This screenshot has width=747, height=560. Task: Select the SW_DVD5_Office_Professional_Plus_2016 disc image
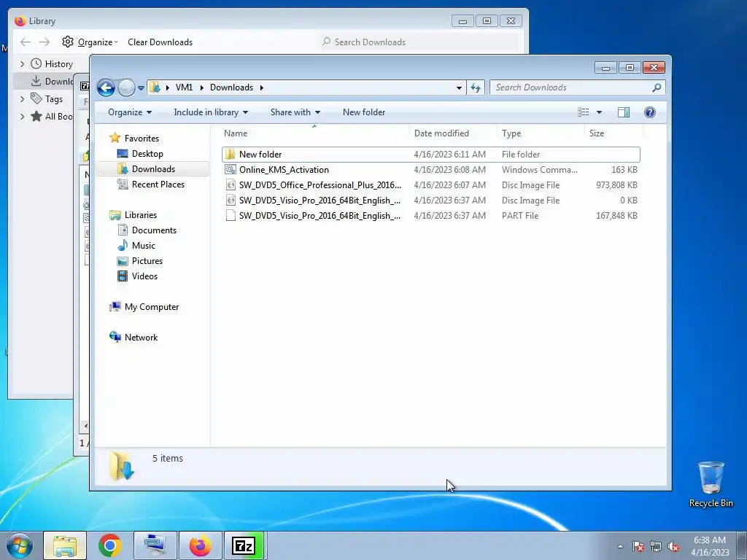click(430, 184)
